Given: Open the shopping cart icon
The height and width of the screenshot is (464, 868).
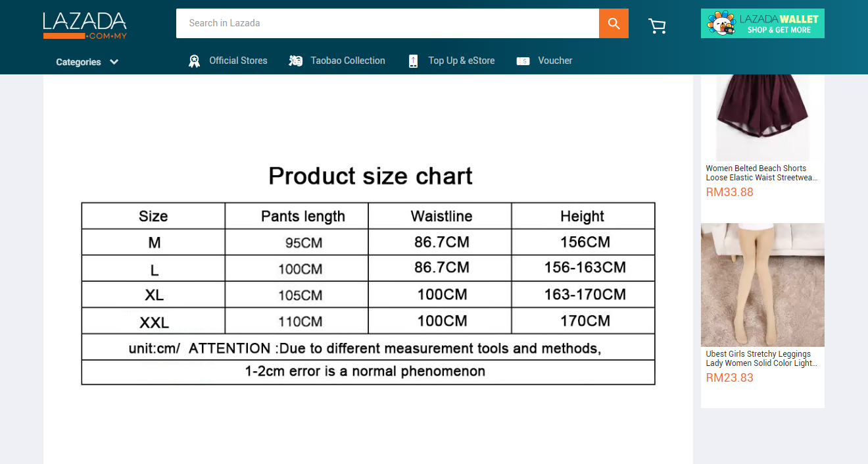Looking at the screenshot, I should tap(657, 26).
